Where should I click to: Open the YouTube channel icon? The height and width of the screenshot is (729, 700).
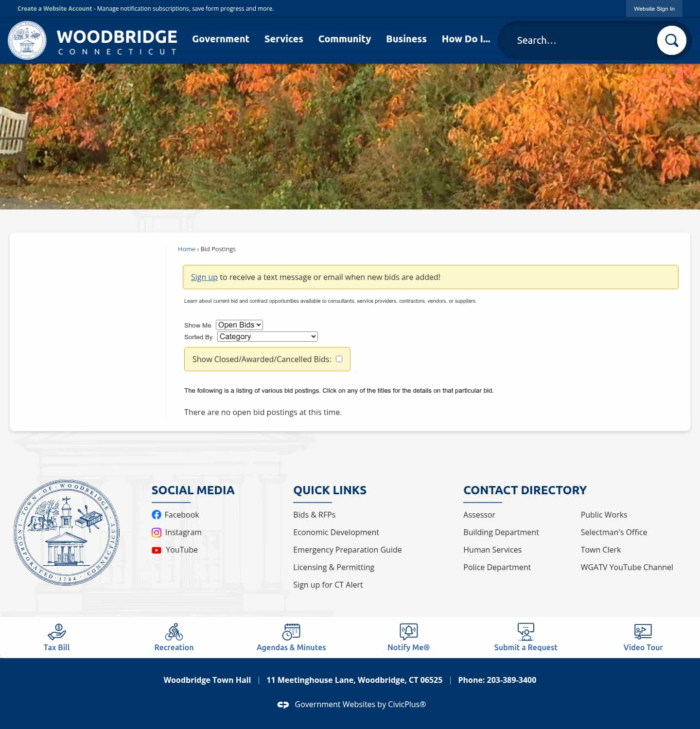pos(156,550)
